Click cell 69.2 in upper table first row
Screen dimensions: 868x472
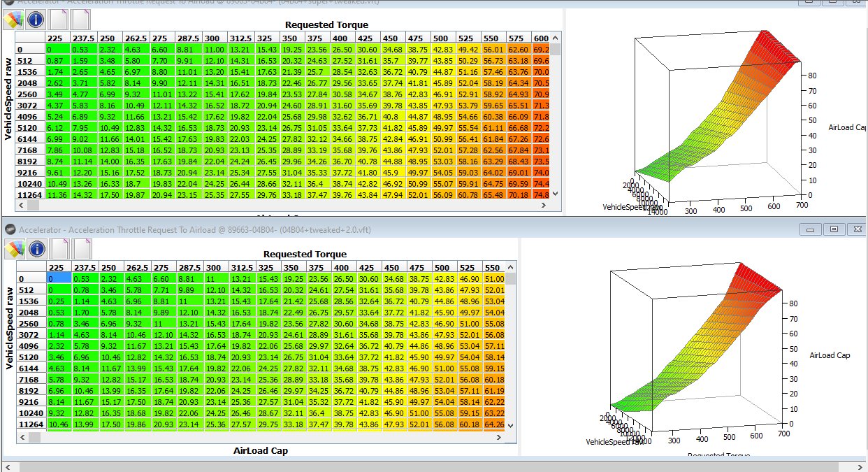pyautogui.click(x=540, y=49)
